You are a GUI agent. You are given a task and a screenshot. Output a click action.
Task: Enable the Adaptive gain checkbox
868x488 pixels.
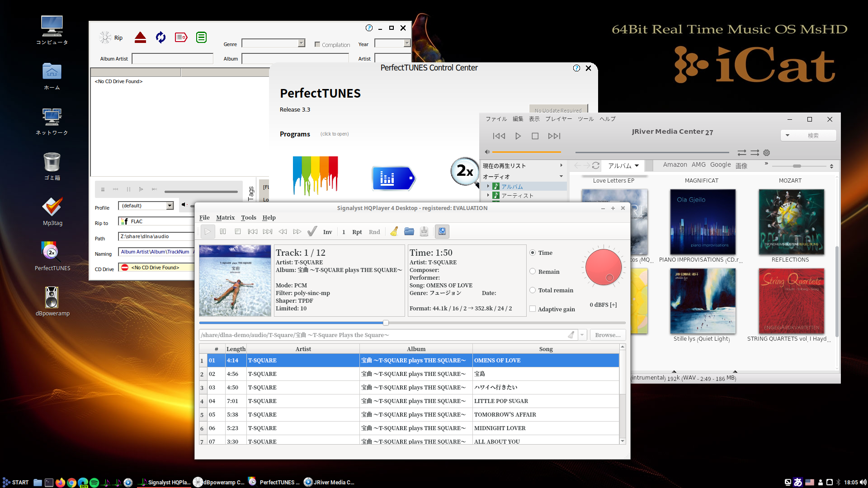point(533,309)
